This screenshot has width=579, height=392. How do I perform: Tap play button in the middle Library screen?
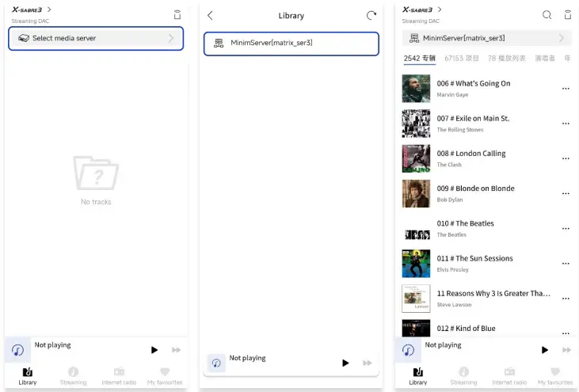(345, 363)
